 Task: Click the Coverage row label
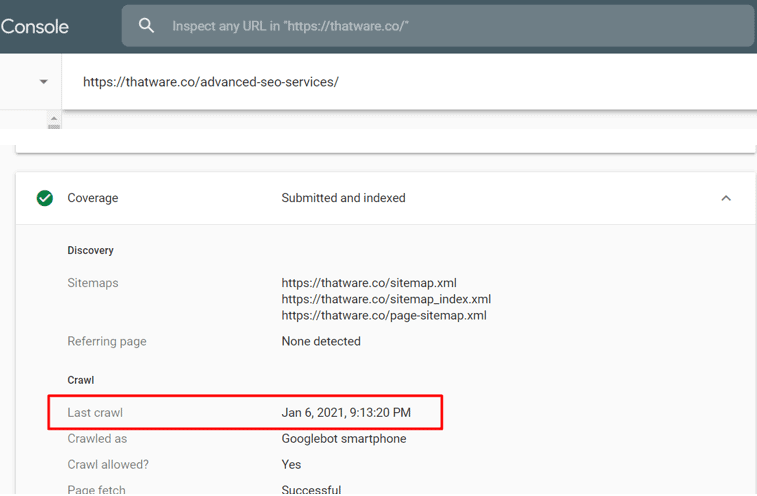92,198
